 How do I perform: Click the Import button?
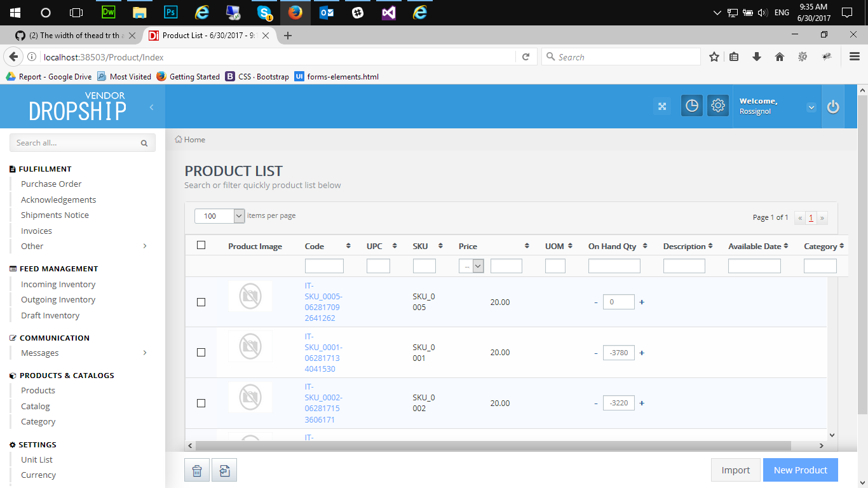point(736,470)
